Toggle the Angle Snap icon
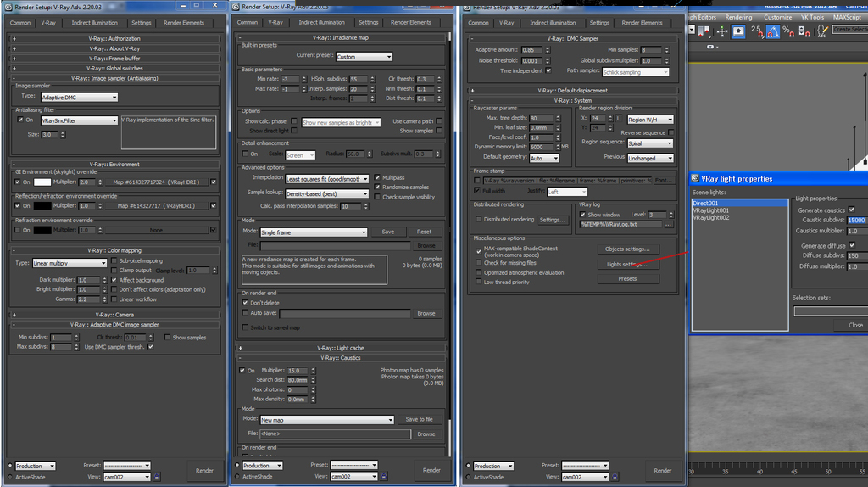Viewport: 868px width, 487px height. click(x=773, y=31)
